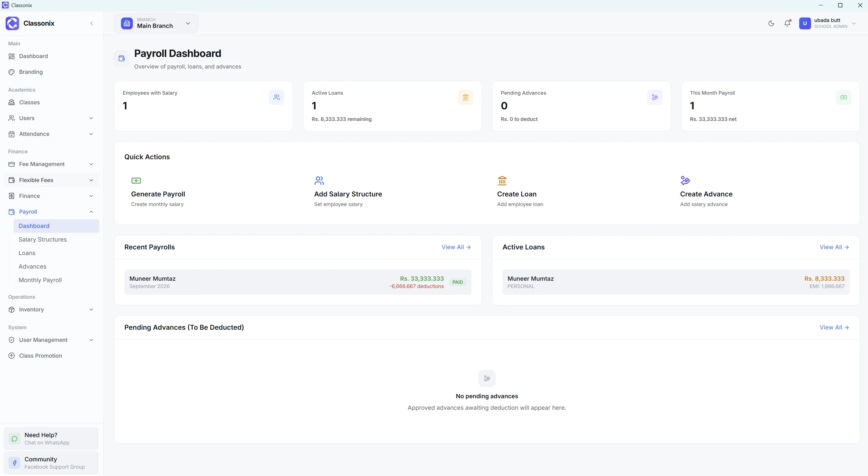Expand the User Management chevron
The width and height of the screenshot is (868, 476).
91,340
